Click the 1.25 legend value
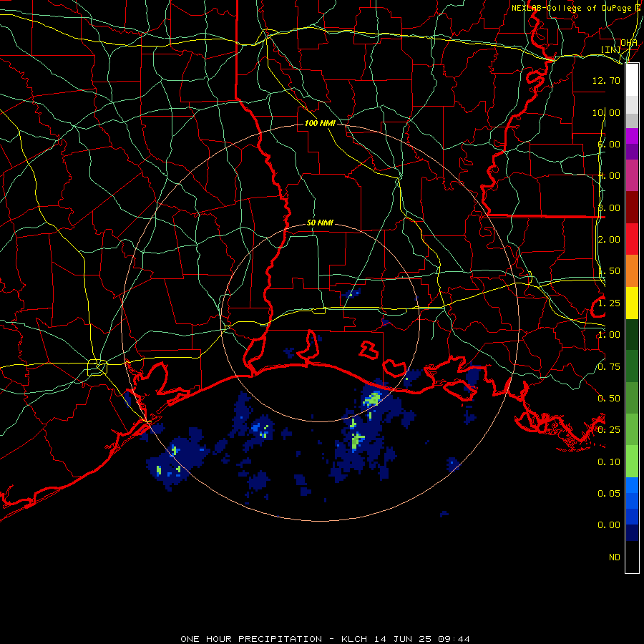The image size is (644, 644). (x=609, y=303)
